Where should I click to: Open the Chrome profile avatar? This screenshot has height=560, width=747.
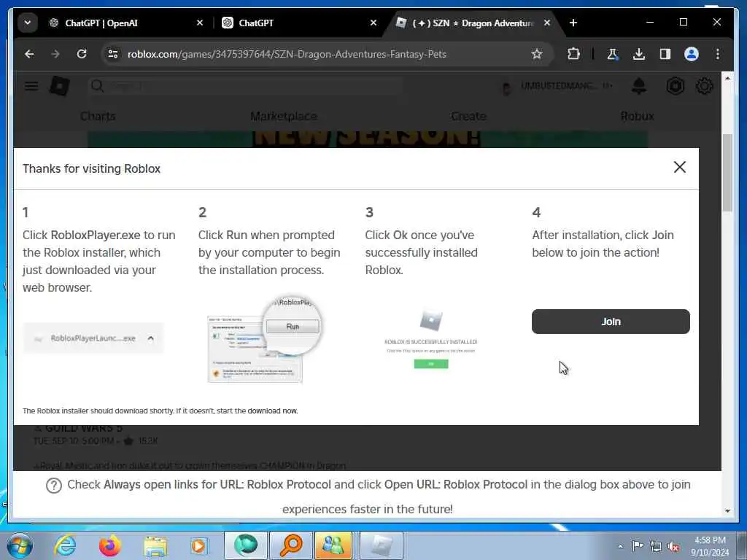point(692,54)
